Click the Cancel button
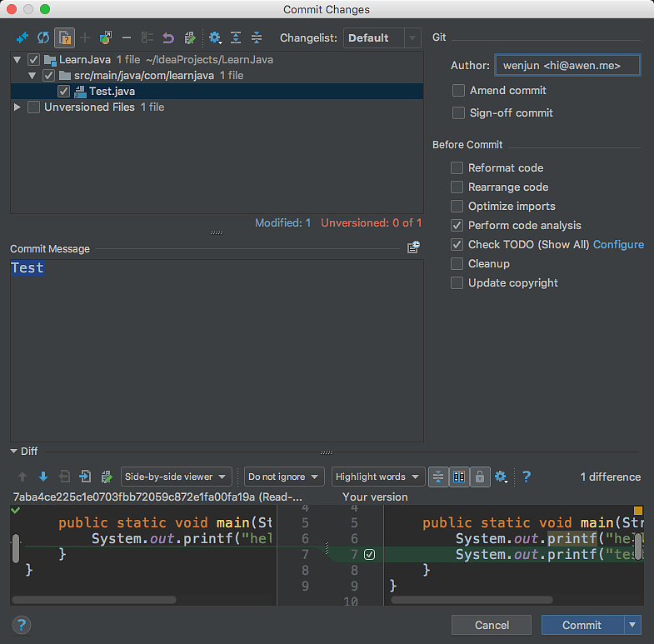Image resolution: width=654 pixels, height=644 pixels. pyautogui.click(x=492, y=625)
